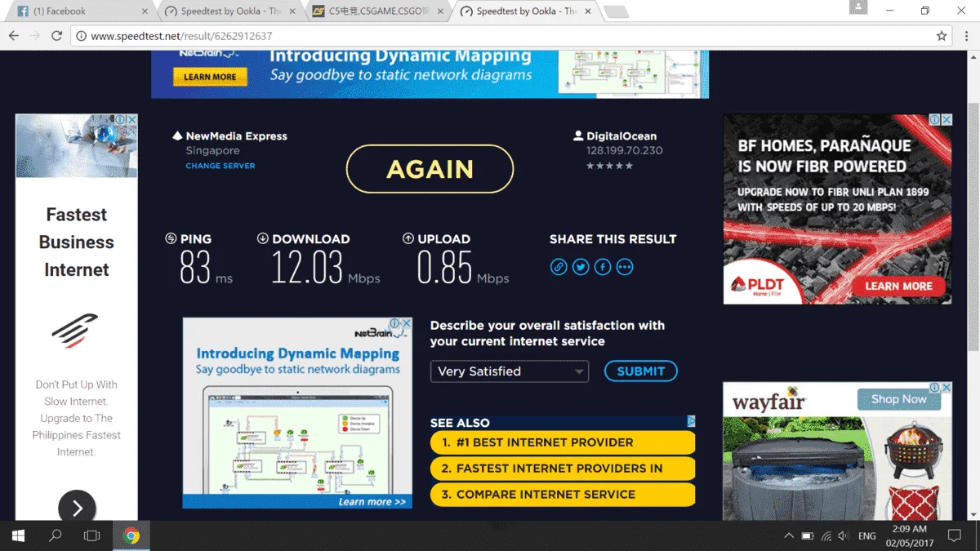This screenshot has width=980, height=551.
Task: Reload the speedtest page
Action: tap(56, 36)
